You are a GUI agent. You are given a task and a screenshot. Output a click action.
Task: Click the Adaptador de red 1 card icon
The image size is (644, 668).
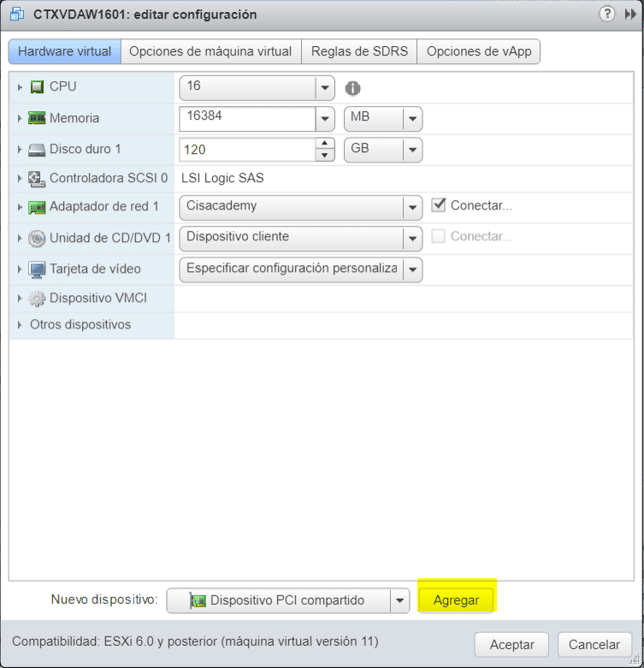click(x=37, y=208)
